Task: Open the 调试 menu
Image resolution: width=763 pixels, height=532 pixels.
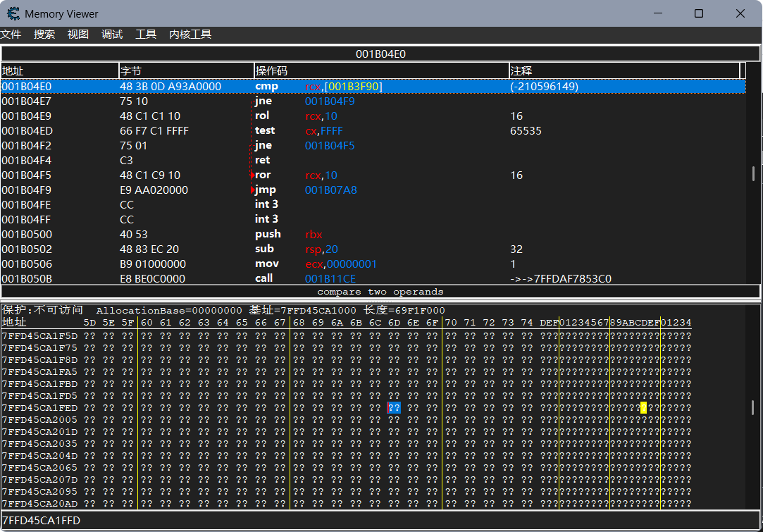Action: [x=112, y=35]
